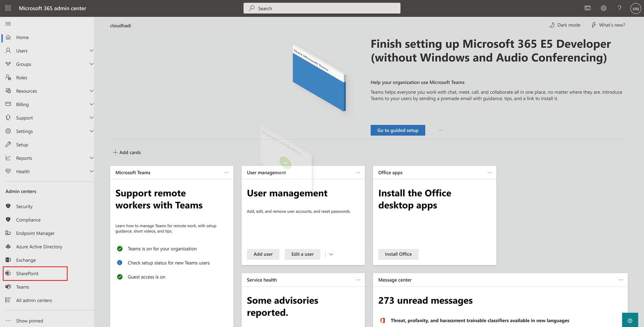Click the Search box in the header

(x=322, y=8)
